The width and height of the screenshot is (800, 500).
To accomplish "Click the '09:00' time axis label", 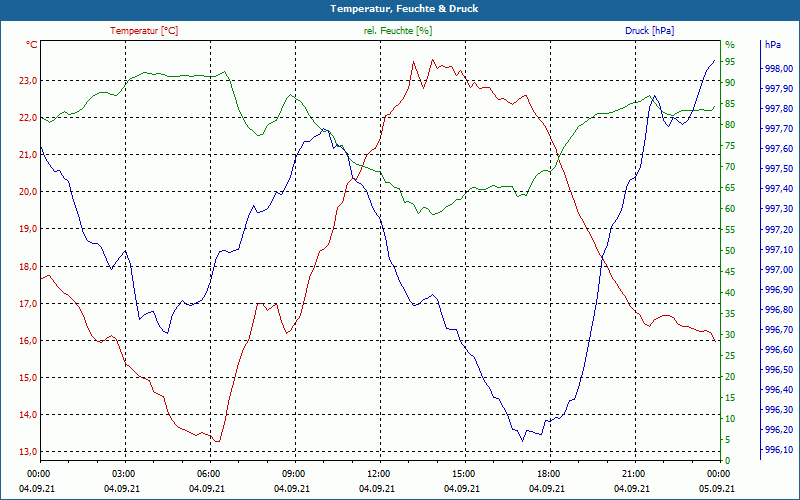I will click(x=292, y=473).
